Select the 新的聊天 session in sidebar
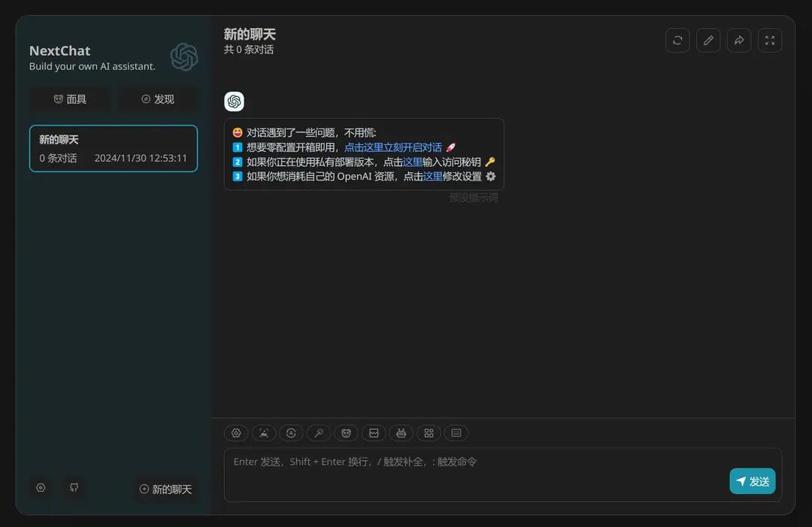This screenshot has width=812, height=527. pyautogui.click(x=113, y=148)
